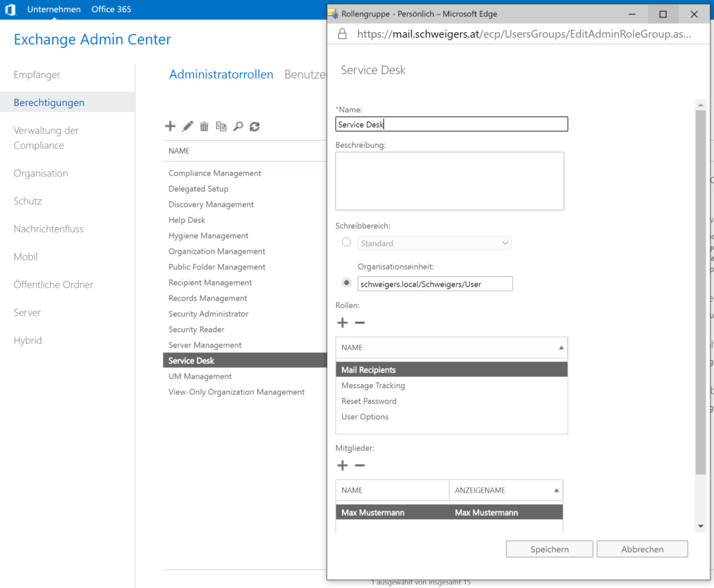Switch to the Administratorrollen tab
This screenshot has height=588, width=714.
(x=221, y=75)
